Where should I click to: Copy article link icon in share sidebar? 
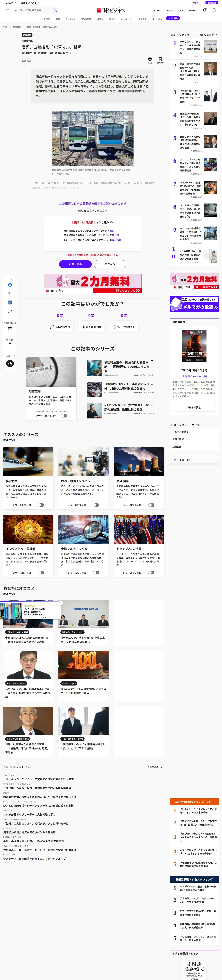(10, 312)
